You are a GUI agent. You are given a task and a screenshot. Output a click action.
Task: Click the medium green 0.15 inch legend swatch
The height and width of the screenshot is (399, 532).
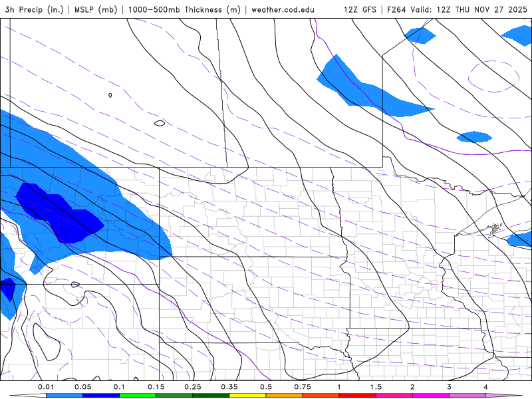(x=174, y=396)
